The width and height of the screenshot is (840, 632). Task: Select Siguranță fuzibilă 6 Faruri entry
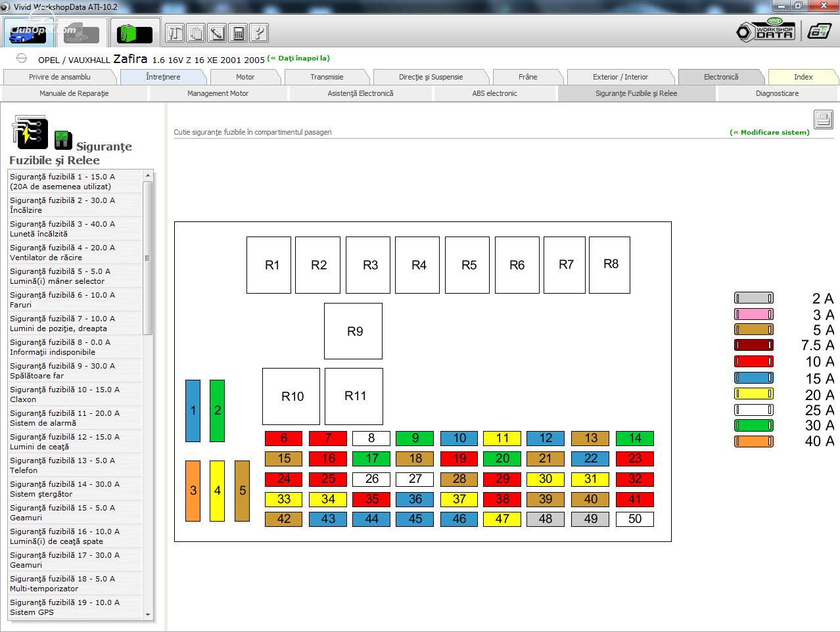[75, 300]
